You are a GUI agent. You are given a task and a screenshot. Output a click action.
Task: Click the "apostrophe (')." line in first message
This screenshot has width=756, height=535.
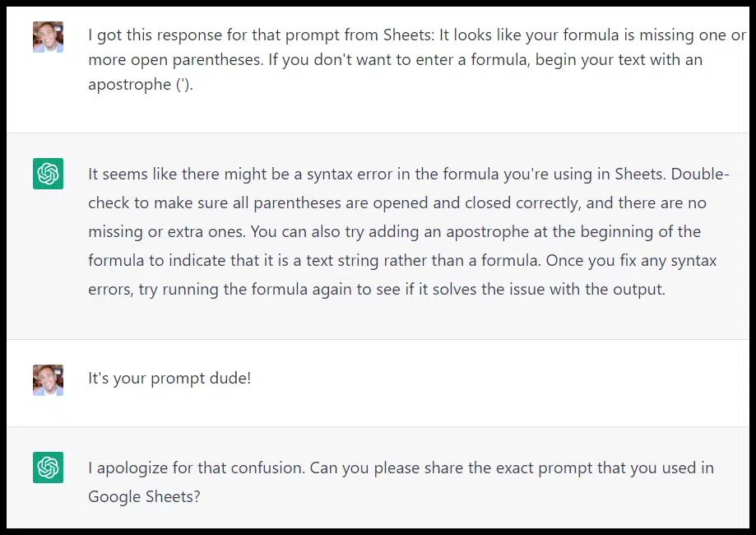tap(141, 85)
